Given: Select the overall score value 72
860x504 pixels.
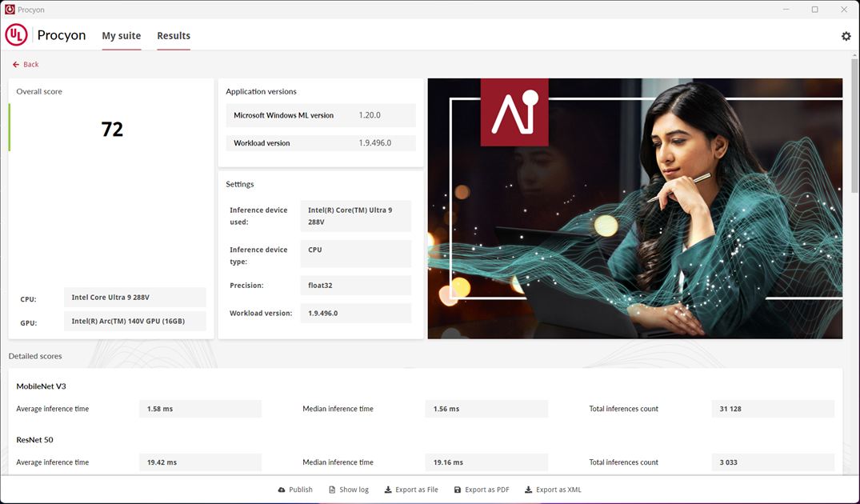Looking at the screenshot, I should (x=112, y=130).
